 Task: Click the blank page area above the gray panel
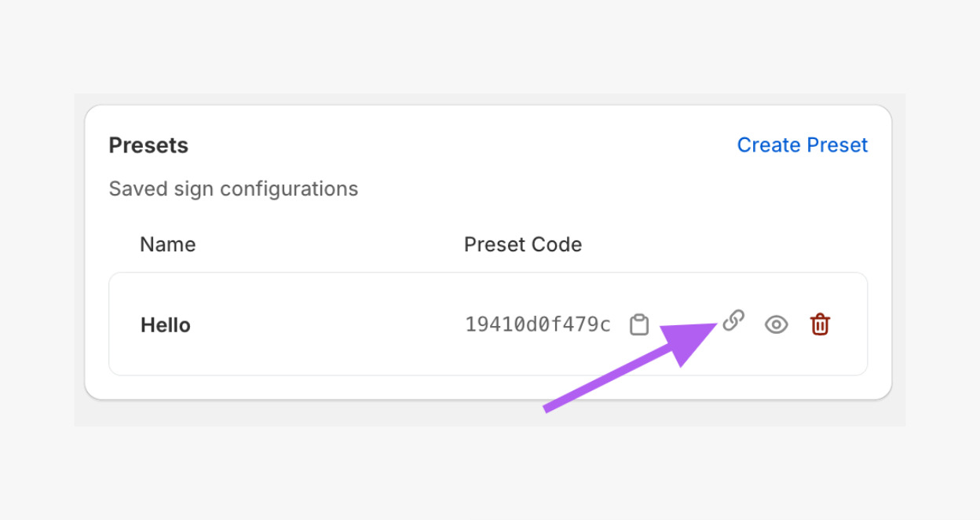pyautogui.click(x=490, y=47)
